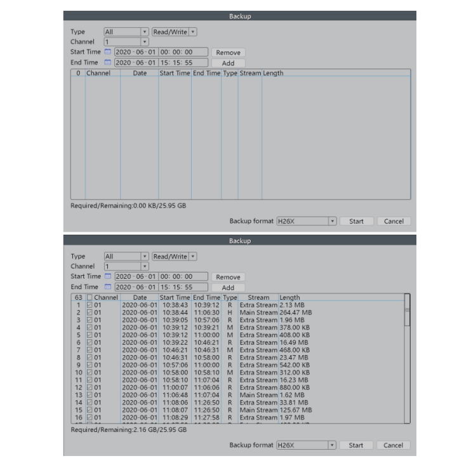The image size is (476, 470).
Task: Uncheck record 13 sized 1.62 MB
Action: click(x=89, y=395)
